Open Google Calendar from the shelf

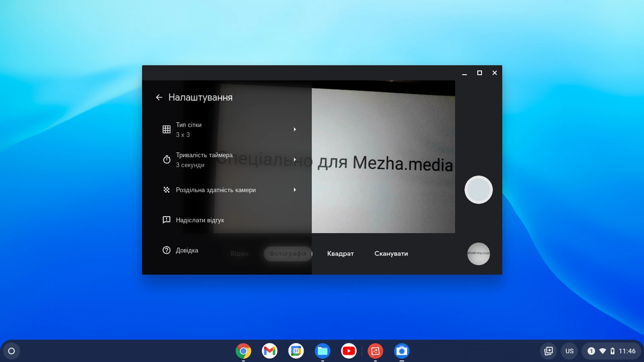[296, 351]
